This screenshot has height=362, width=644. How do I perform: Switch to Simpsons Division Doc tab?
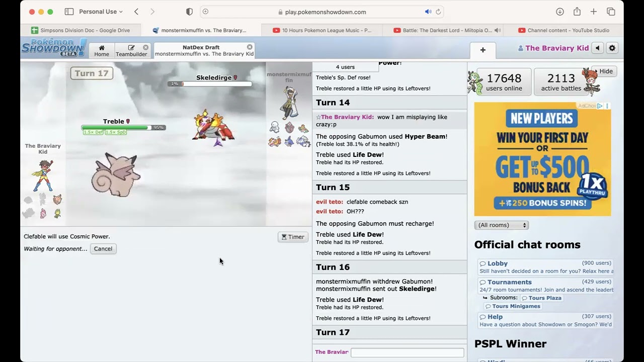[80, 30]
